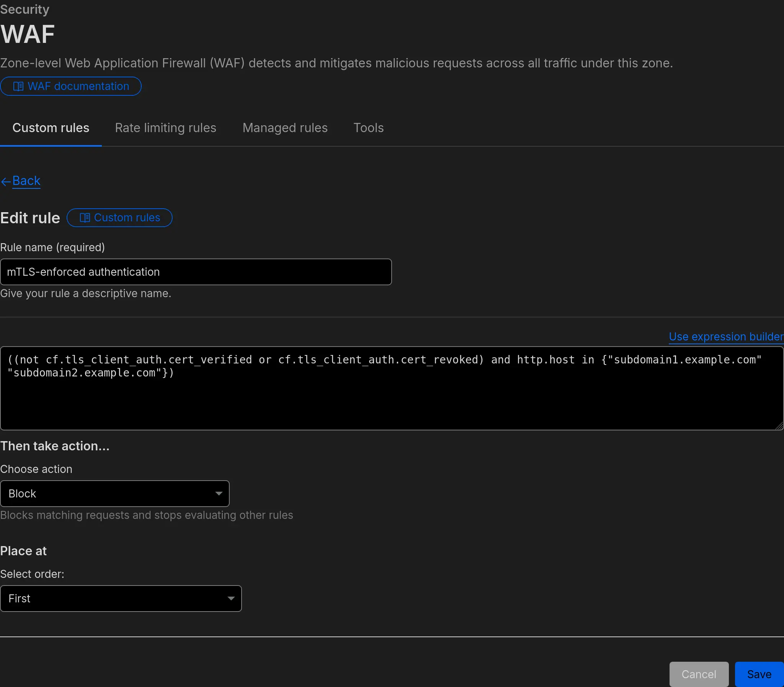The width and height of the screenshot is (784, 687).
Task: Click the book icon in Custom rules pill
Action: (85, 218)
